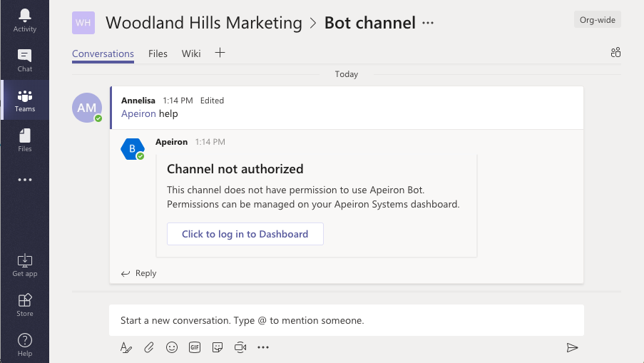This screenshot has height=363, width=644.
Task: Open GIF picker
Action: tap(195, 347)
